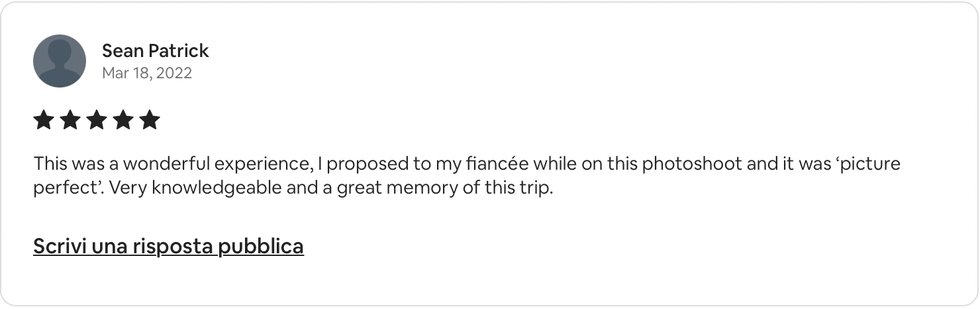
Task: Select the fifth rating star
Action: (150, 120)
